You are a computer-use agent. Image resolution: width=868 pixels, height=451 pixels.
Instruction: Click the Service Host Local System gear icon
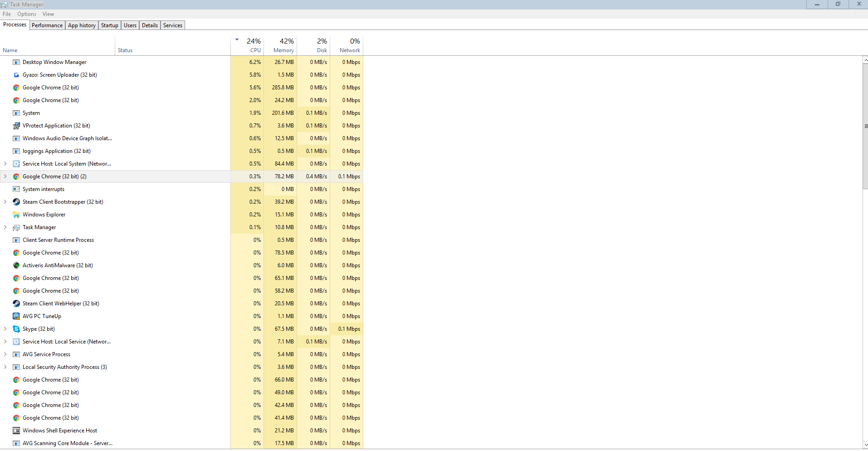click(16, 164)
